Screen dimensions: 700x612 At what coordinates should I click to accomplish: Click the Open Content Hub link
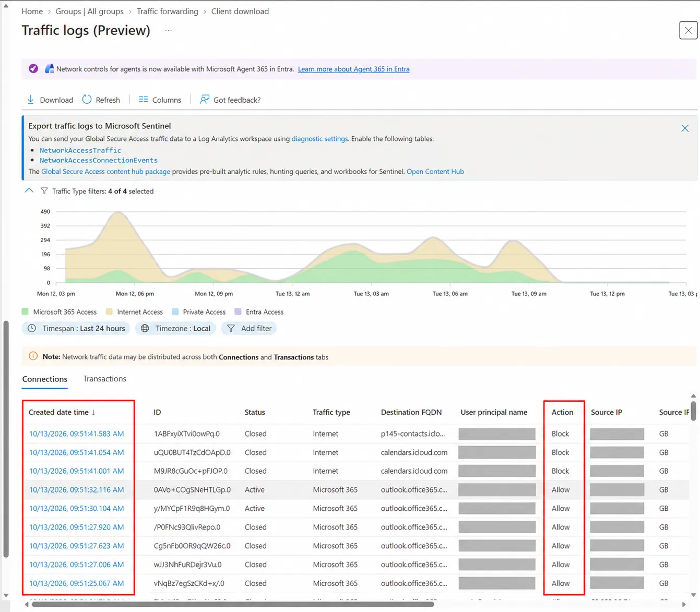point(435,171)
